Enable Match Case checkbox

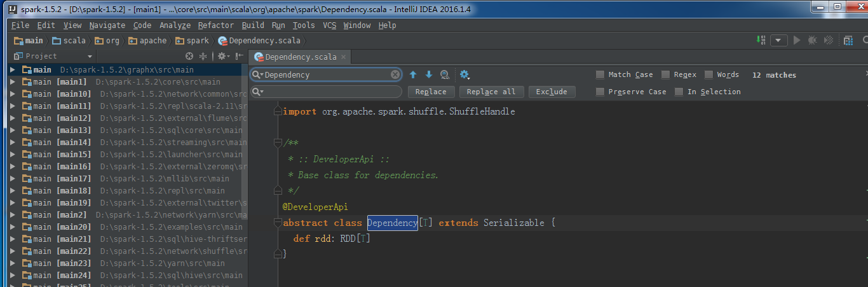coord(600,74)
